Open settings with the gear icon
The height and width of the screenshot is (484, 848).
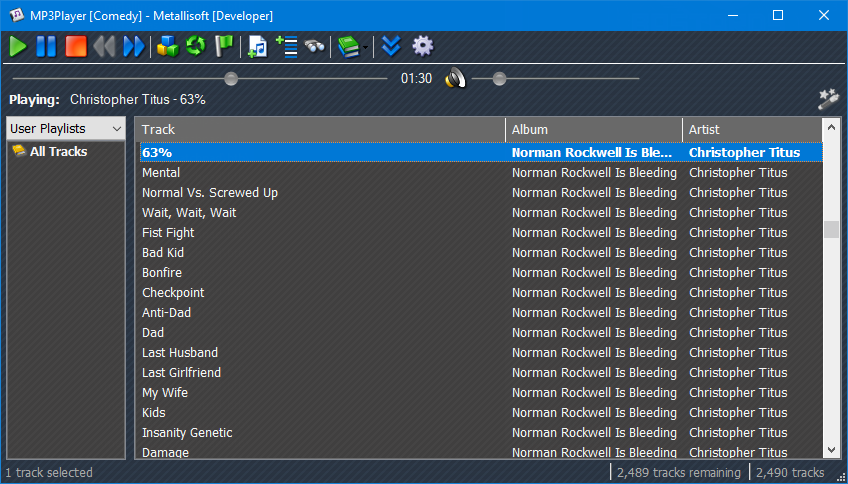[x=423, y=46]
